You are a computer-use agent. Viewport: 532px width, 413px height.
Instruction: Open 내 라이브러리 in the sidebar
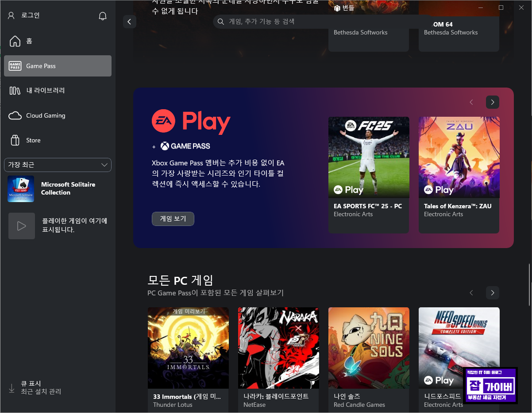tap(58, 91)
